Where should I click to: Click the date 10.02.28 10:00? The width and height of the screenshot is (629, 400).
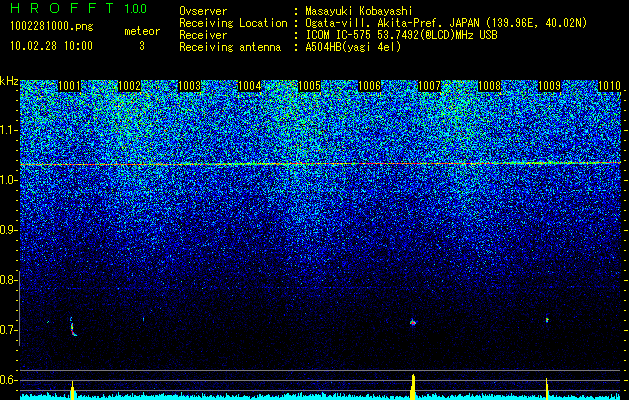[x=51, y=46]
